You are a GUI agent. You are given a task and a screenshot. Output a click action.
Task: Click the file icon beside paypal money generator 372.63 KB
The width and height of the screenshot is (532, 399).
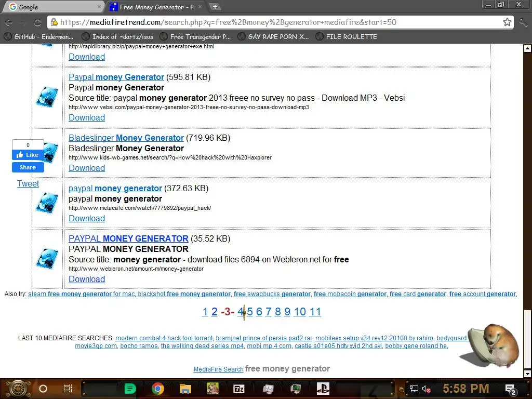click(x=47, y=203)
